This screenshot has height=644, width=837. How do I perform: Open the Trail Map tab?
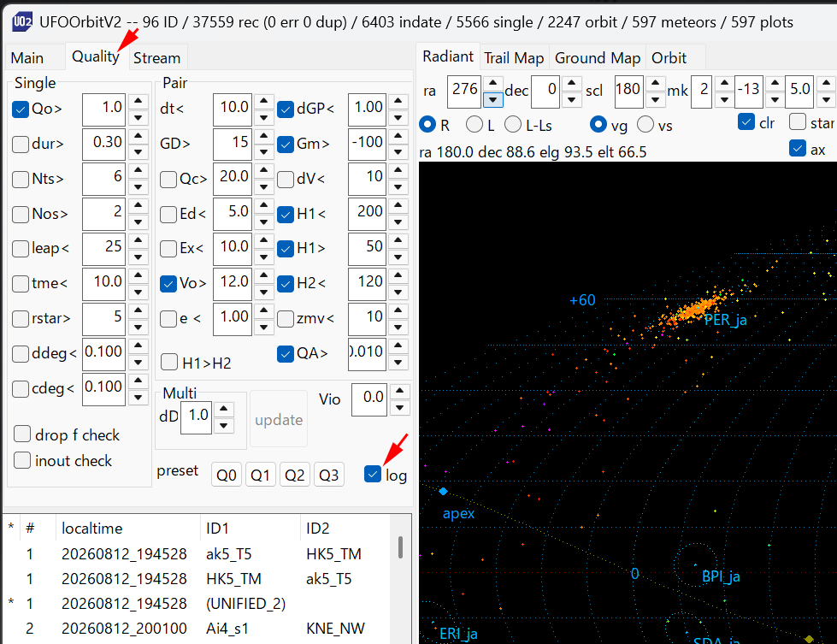click(x=514, y=57)
